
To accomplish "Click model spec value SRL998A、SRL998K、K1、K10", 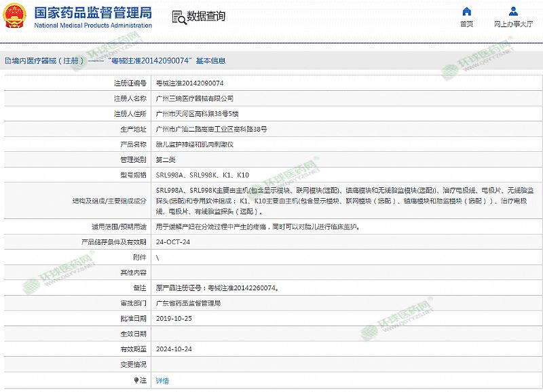I will 202,175.
